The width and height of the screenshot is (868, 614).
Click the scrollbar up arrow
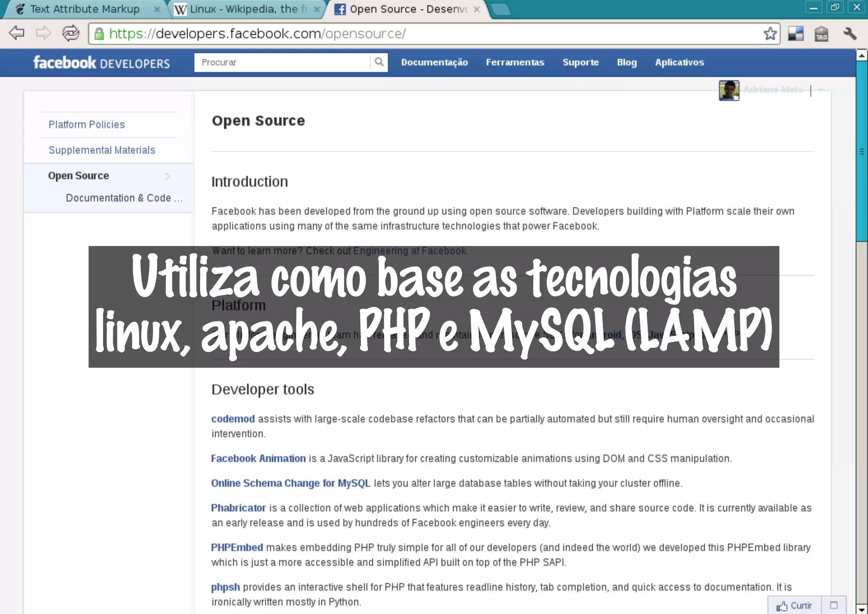click(862, 55)
